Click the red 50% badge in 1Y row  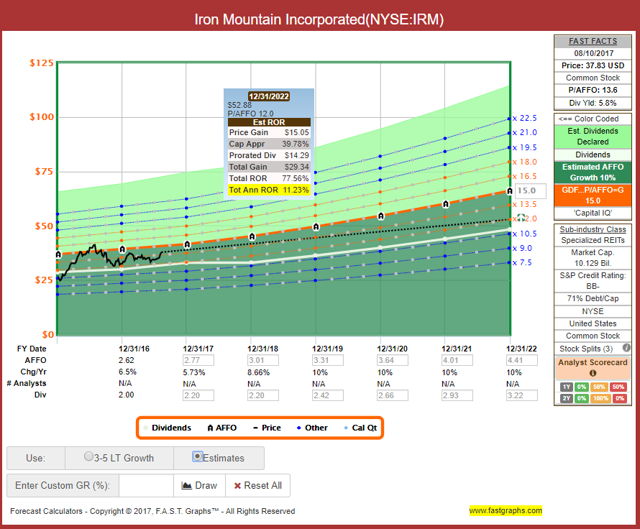click(618, 387)
